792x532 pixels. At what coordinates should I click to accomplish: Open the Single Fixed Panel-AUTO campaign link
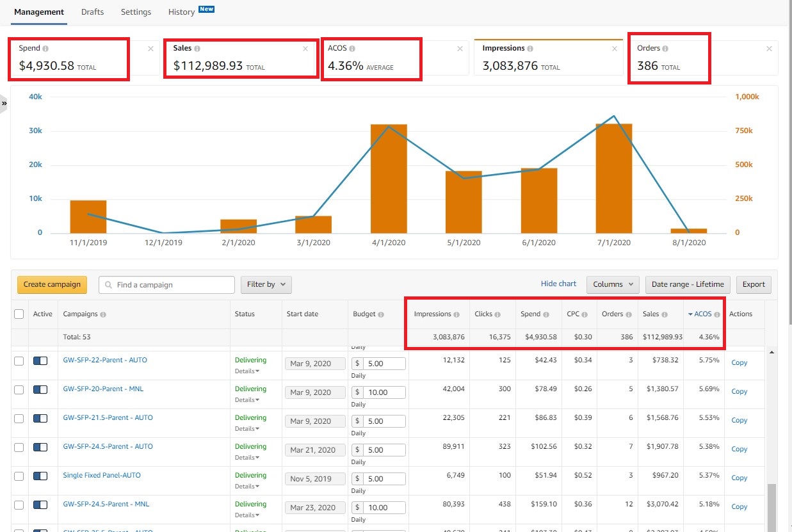click(102, 475)
